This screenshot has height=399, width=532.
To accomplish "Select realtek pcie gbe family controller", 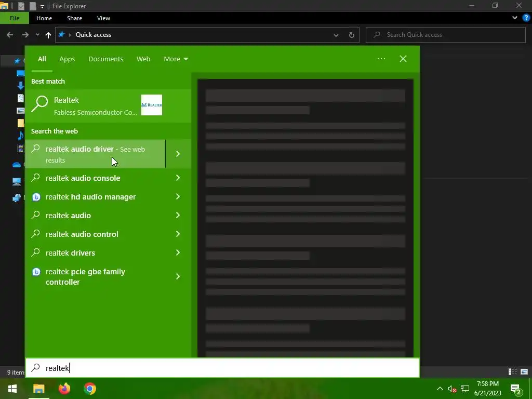I will 85,276.
